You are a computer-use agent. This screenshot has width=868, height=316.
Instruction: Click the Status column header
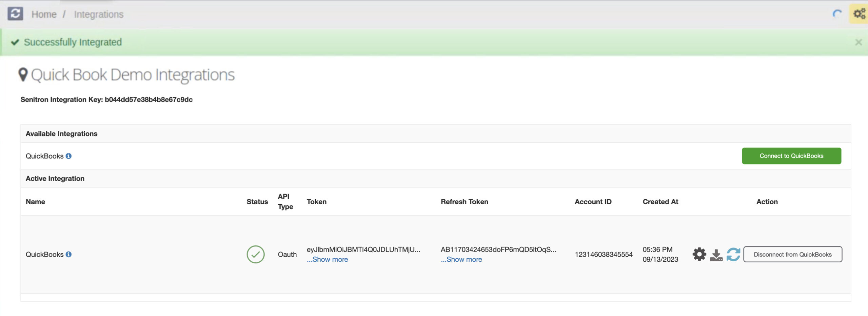257,202
